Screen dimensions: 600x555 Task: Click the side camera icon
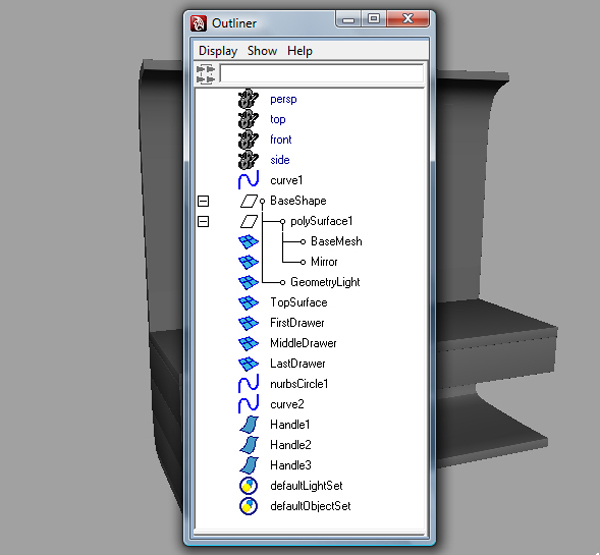[x=248, y=160]
